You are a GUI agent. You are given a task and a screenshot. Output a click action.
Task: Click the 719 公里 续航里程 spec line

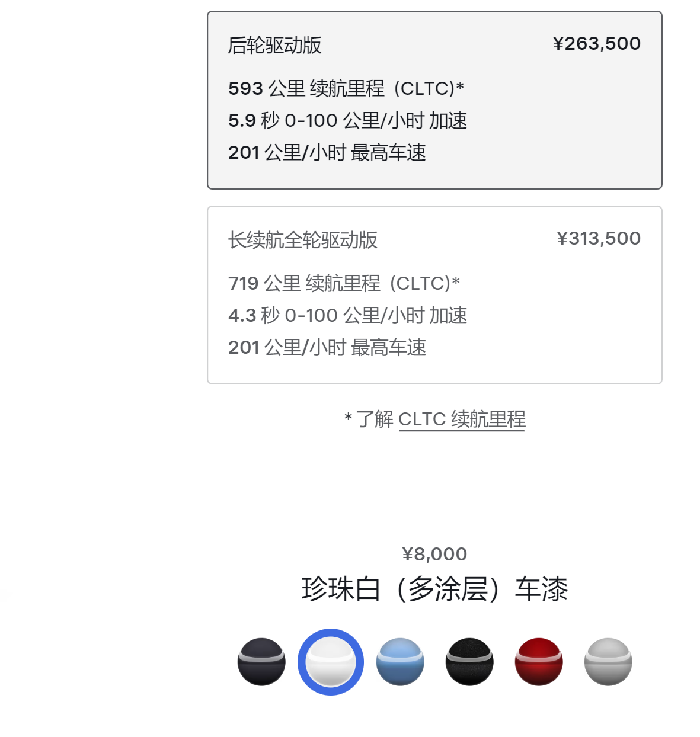[344, 283]
